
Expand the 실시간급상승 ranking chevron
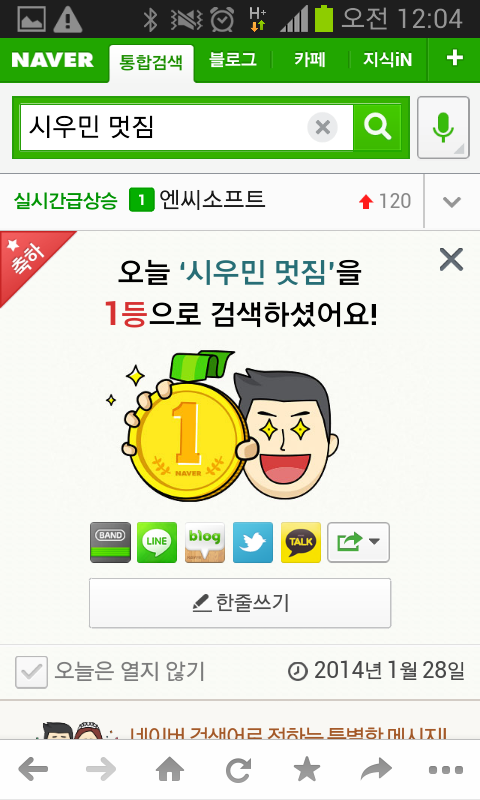click(452, 201)
